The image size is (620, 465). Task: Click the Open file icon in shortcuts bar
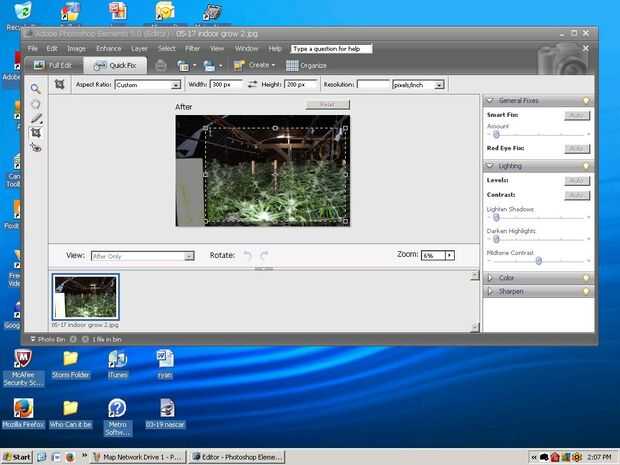coord(183,66)
